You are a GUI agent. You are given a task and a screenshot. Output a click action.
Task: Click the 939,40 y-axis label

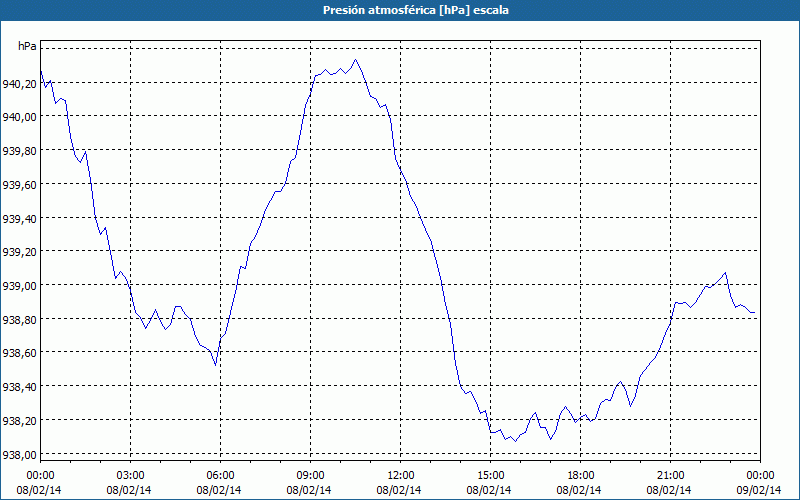point(20,219)
